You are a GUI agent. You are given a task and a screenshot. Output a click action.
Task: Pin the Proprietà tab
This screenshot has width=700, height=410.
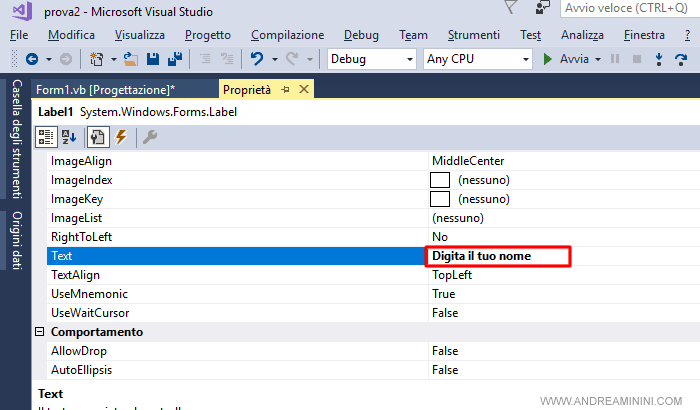(286, 89)
